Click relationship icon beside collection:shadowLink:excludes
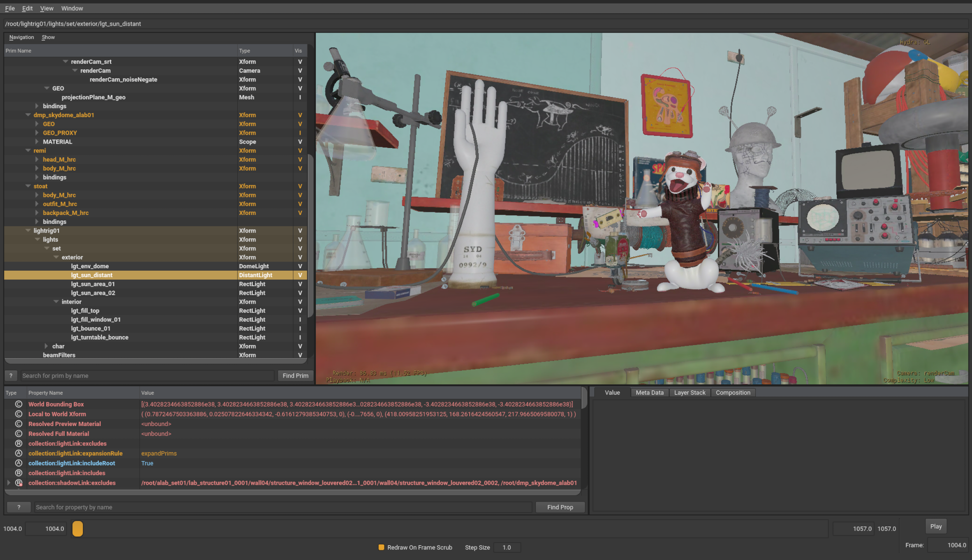 [18, 483]
